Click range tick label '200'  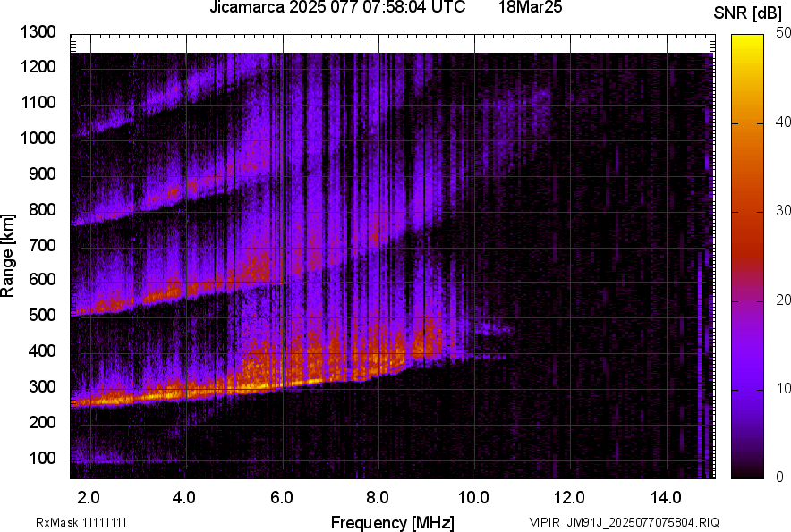pos(42,422)
